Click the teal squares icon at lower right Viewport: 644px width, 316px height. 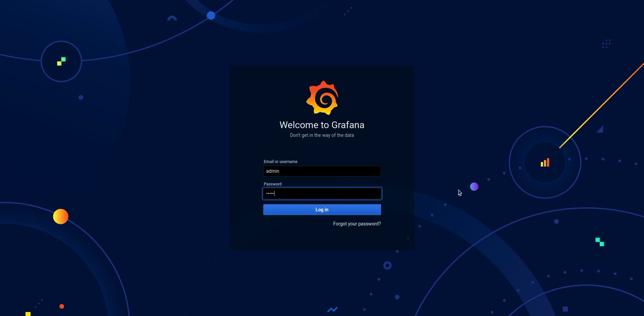point(600,242)
